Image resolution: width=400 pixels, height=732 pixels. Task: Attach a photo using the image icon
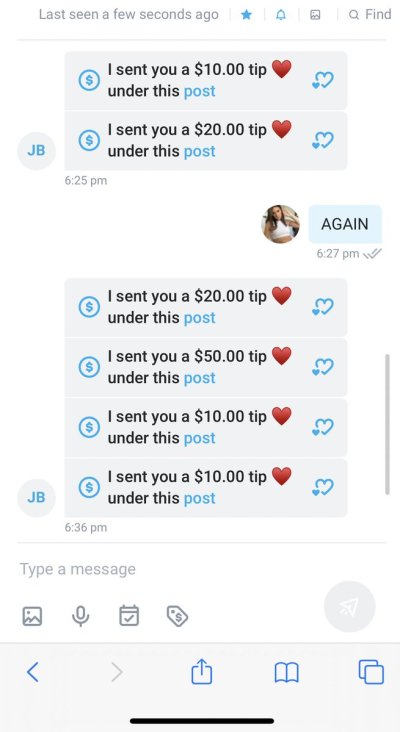(32, 616)
